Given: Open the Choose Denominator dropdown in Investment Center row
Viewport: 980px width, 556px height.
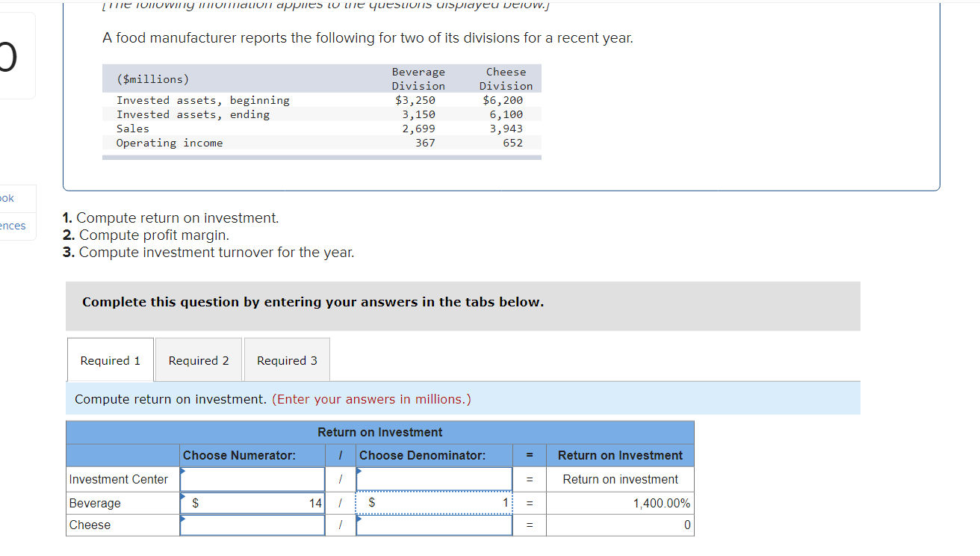Looking at the screenshot, I should point(434,479).
